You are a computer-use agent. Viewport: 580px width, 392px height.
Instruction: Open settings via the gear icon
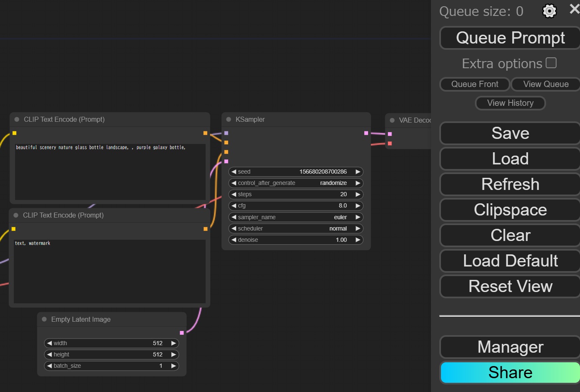coord(549,11)
